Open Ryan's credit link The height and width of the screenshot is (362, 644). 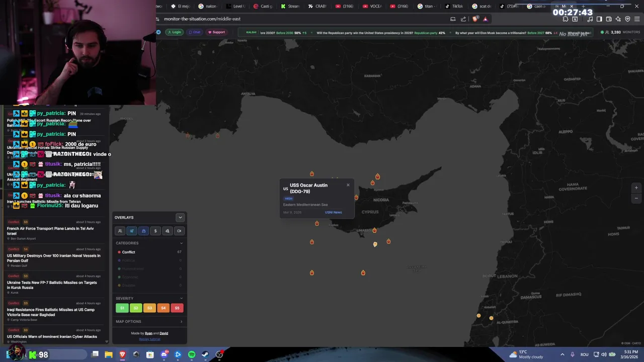[x=148, y=333]
